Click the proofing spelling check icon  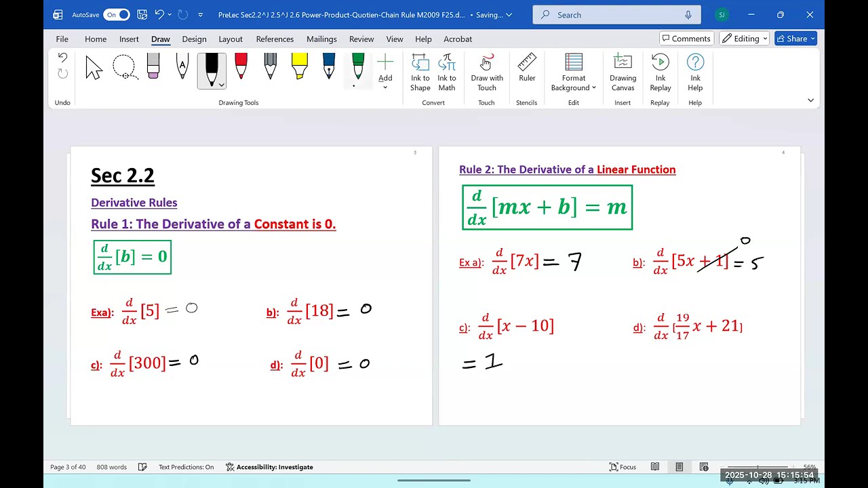pyautogui.click(x=142, y=467)
